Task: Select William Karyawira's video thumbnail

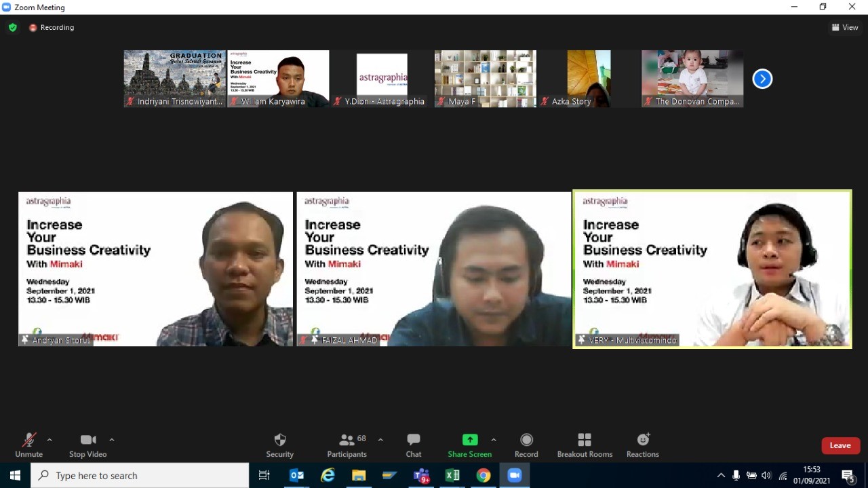Action: (279, 79)
